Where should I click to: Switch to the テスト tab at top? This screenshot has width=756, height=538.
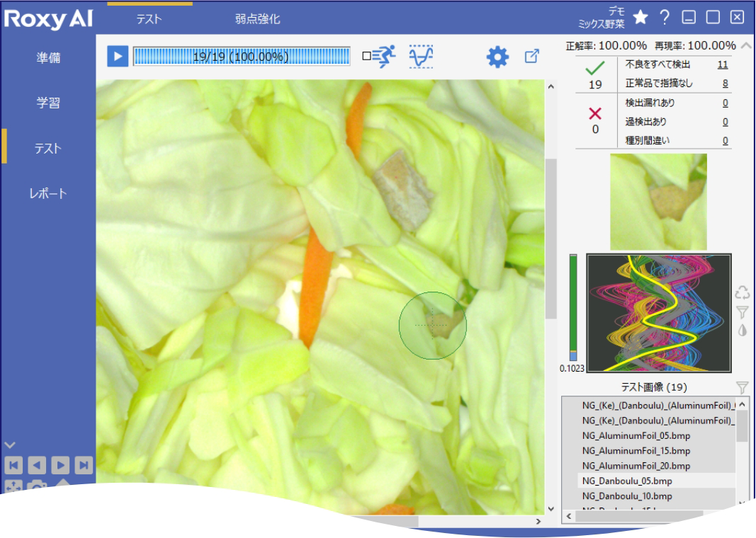[149, 19]
